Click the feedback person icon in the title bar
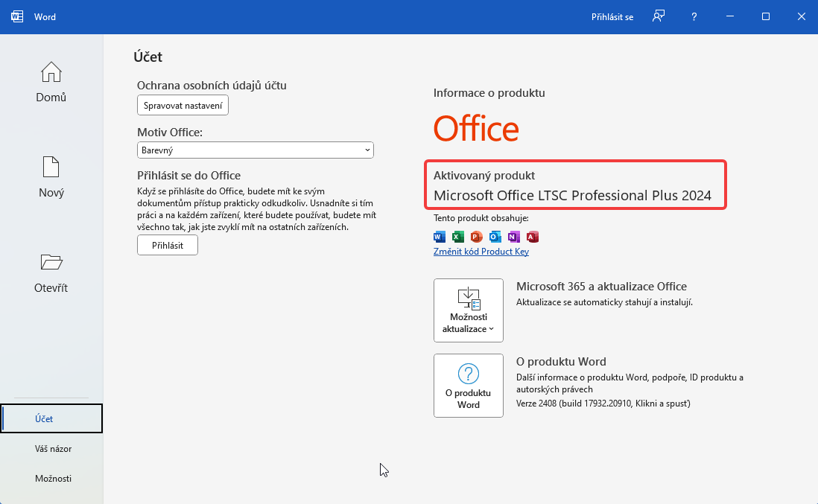Image resolution: width=818 pixels, height=504 pixels. 659,16
